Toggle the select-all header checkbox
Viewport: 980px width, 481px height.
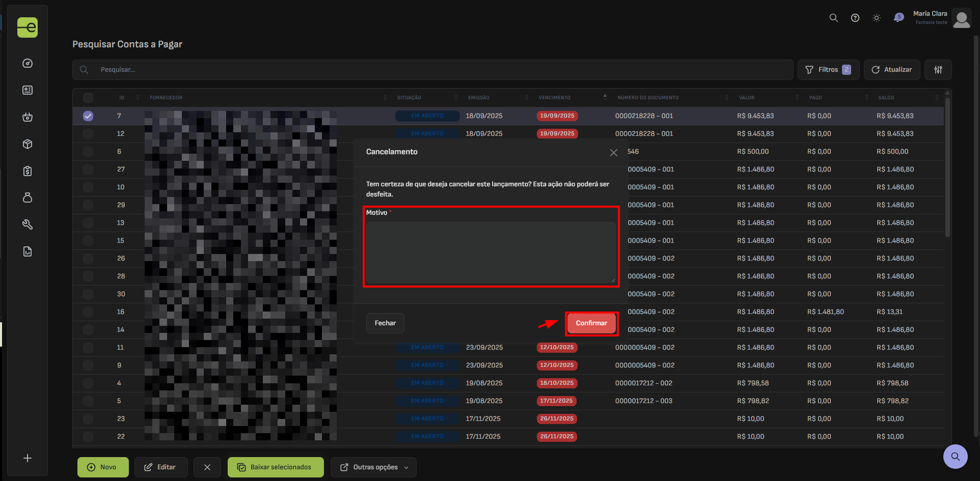88,98
